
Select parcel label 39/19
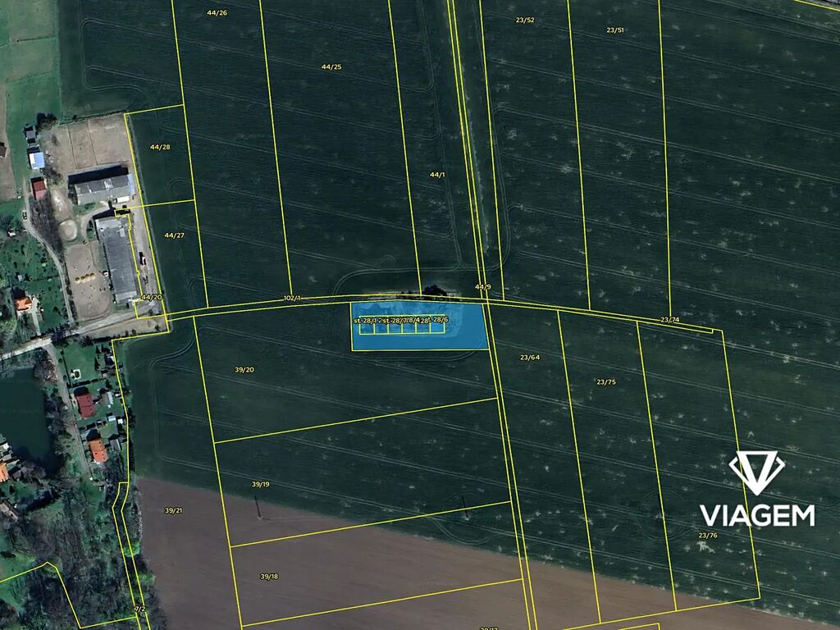click(260, 485)
